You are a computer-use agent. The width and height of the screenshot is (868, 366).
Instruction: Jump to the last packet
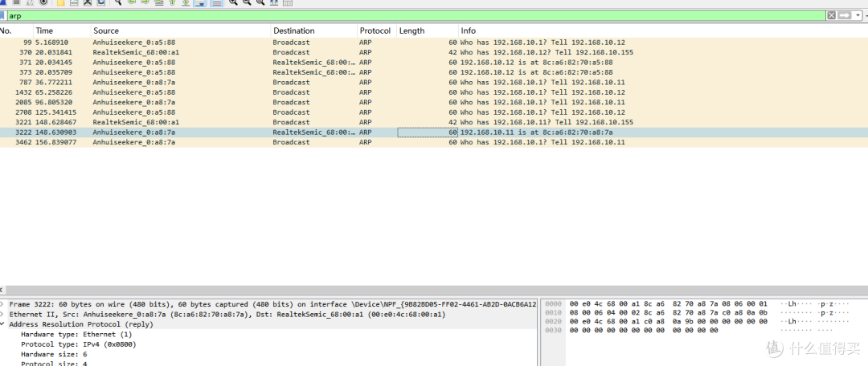click(x=186, y=2)
